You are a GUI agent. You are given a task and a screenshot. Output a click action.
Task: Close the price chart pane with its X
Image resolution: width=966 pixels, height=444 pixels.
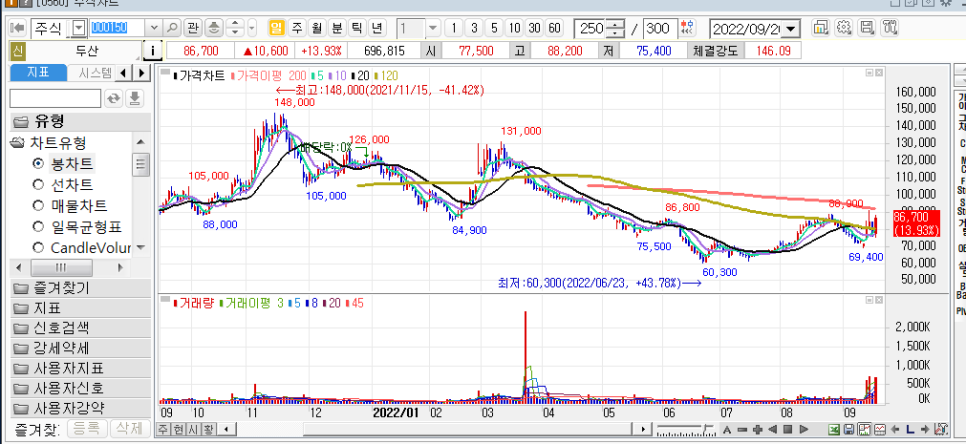tap(879, 73)
